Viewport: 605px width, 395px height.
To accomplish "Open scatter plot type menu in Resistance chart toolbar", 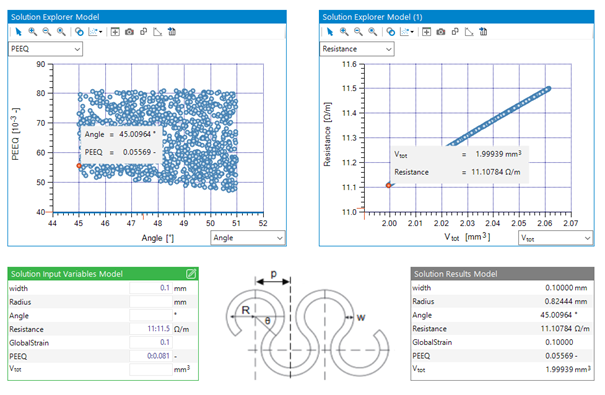I will [406, 32].
